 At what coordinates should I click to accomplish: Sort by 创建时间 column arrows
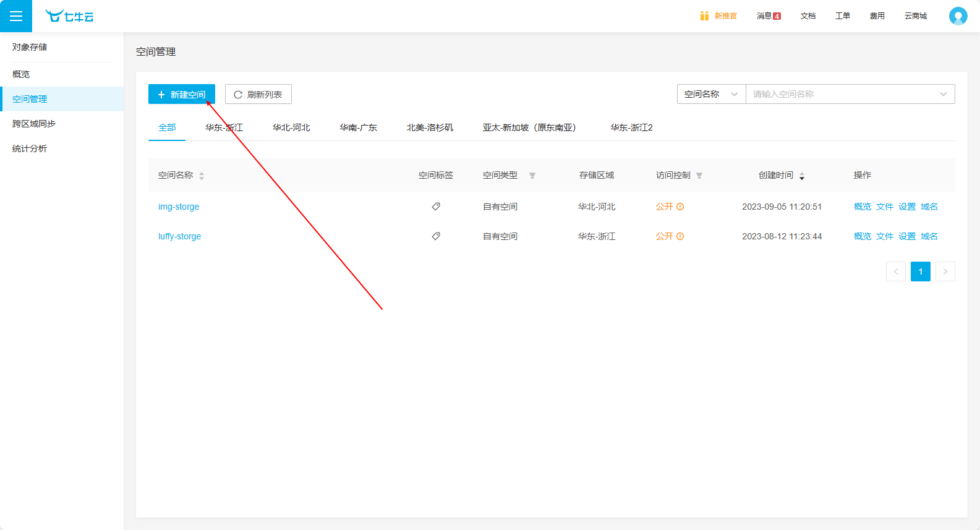802,176
